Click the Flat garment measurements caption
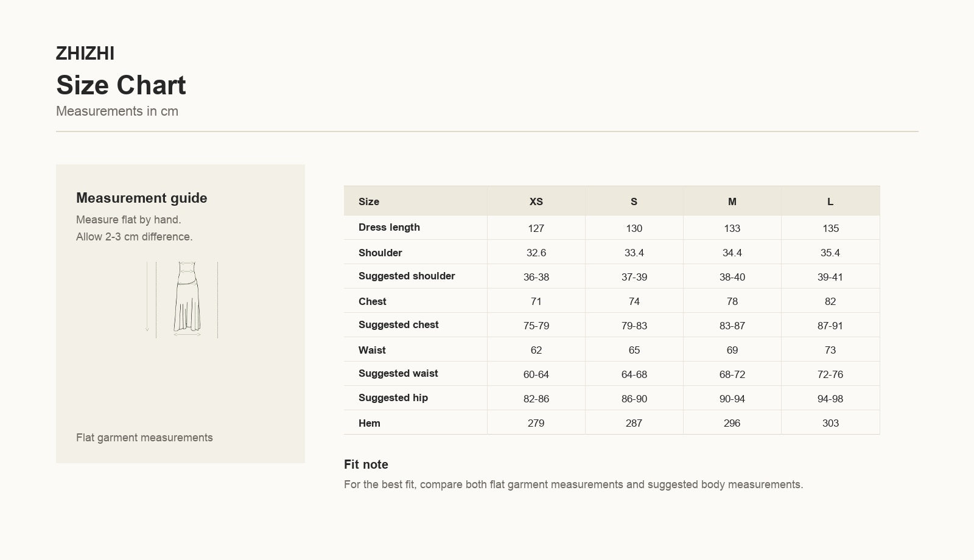Image resolution: width=974 pixels, height=560 pixels. (x=144, y=438)
